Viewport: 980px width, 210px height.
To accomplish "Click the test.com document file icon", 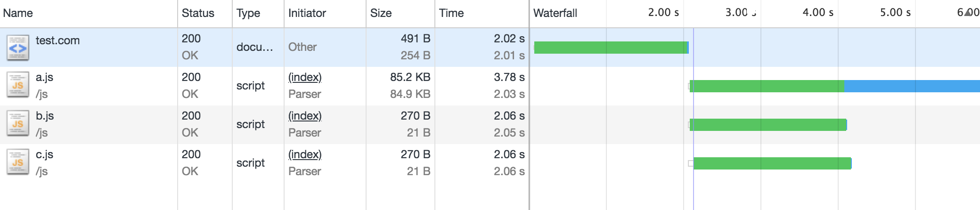I will (x=18, y=48).
